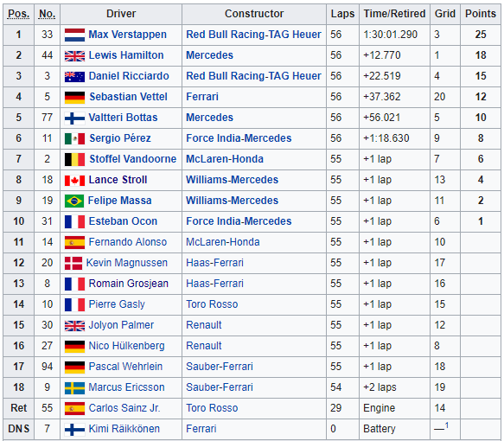The height and width of the screenshot is (441, 504).
Task: Open the Force India-Mercedes link for Esteban Ocon
Action: tap(239, 221)
